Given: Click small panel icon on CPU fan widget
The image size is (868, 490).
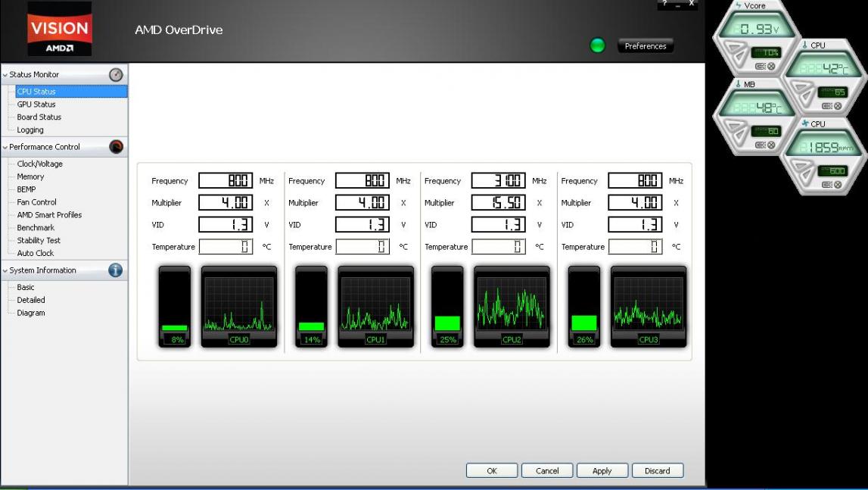Looking at the screenshot, I should (826, 185).
